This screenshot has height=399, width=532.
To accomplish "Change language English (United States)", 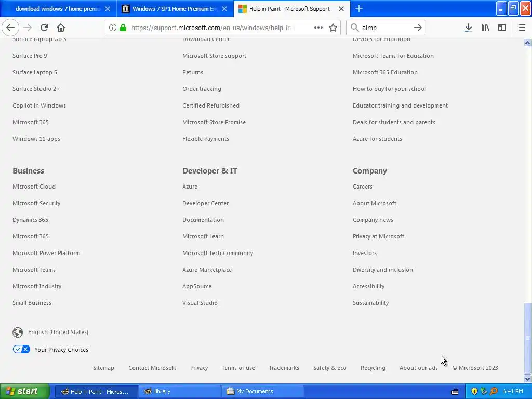I will (58, 332).
